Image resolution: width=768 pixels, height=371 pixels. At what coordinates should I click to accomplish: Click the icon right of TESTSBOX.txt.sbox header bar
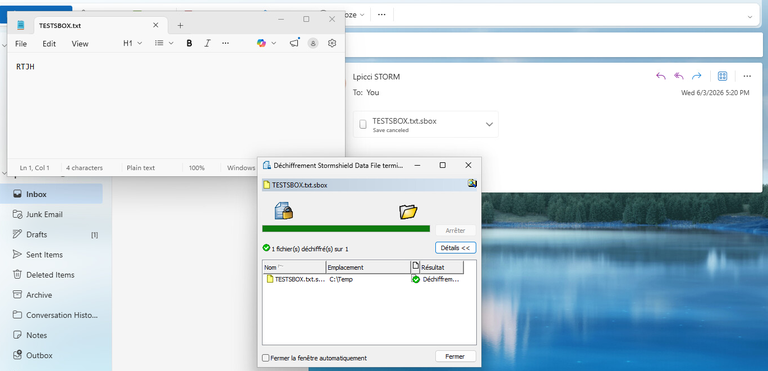[x=472, y=183]
